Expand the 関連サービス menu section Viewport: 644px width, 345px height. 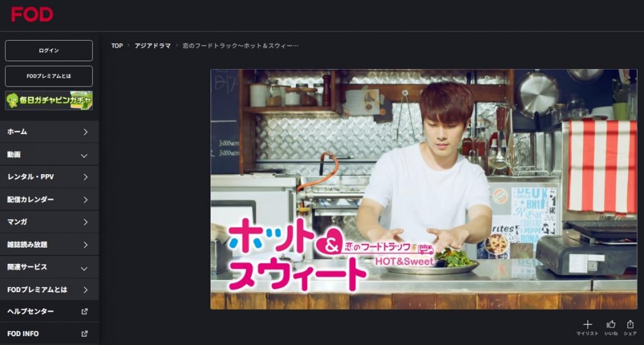pyautogui.click(x=50, y=267)
